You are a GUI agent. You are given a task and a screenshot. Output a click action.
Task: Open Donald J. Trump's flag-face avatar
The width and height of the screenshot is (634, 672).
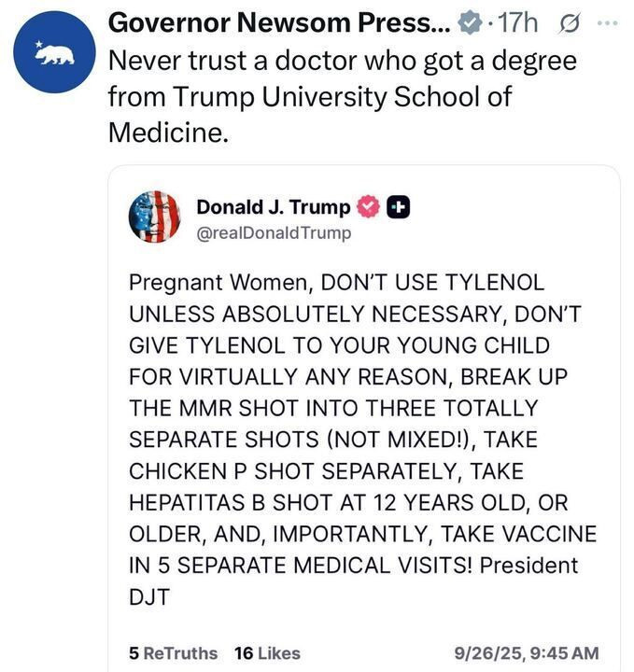click(154, 217)
